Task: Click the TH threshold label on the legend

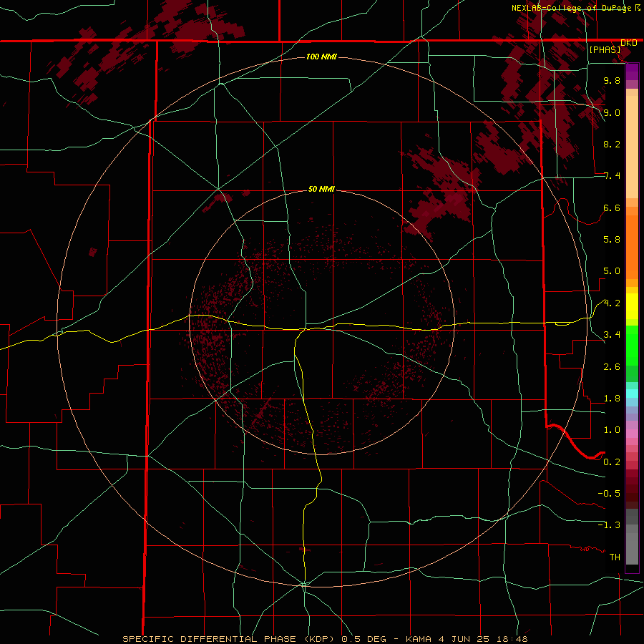Action: [x=615, y=557]
